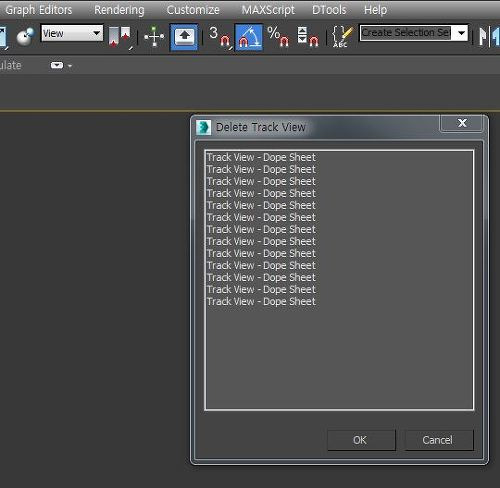Open the Graph Editors menu

[x=39, y=10]
